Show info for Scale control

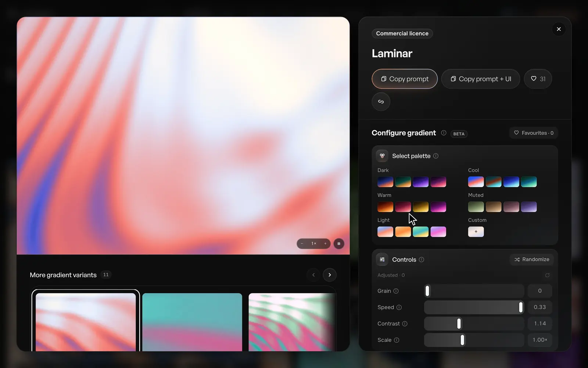point(397,340)
